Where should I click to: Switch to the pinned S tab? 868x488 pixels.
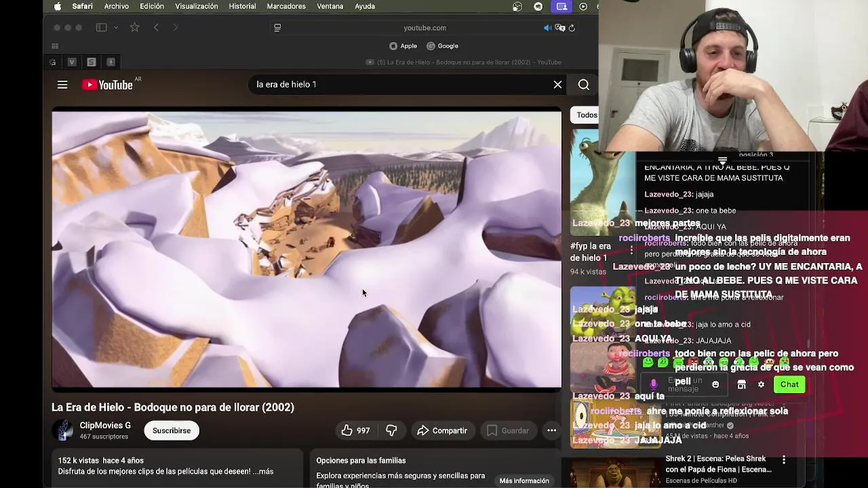coord(92,62)
